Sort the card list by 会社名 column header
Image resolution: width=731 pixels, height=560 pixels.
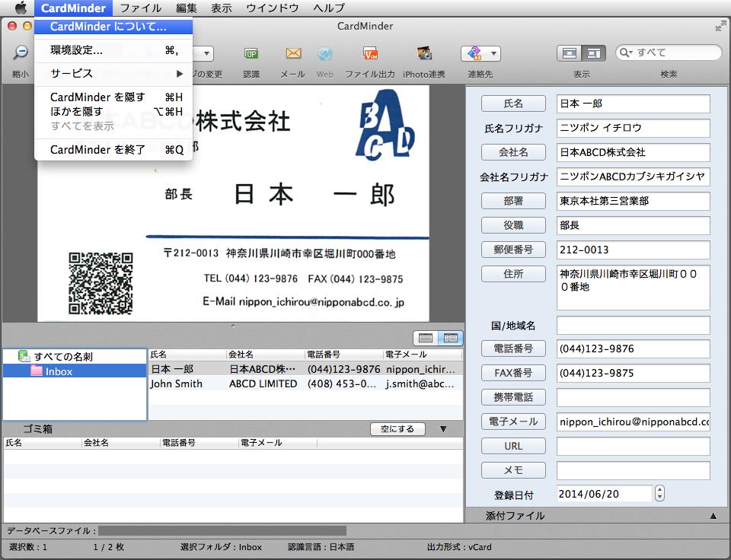coord(265,355)
